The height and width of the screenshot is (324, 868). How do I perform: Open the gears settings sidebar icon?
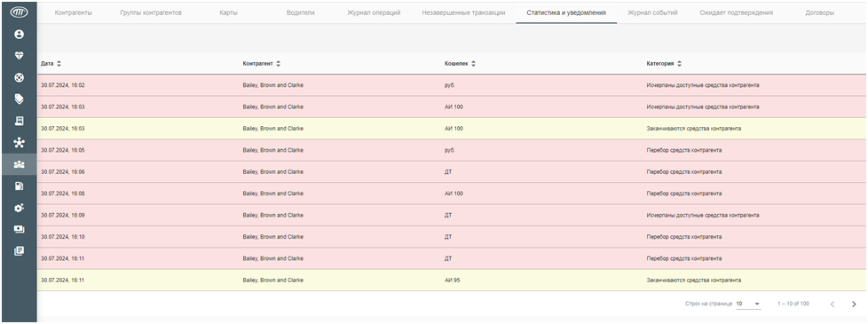[19, 208]
